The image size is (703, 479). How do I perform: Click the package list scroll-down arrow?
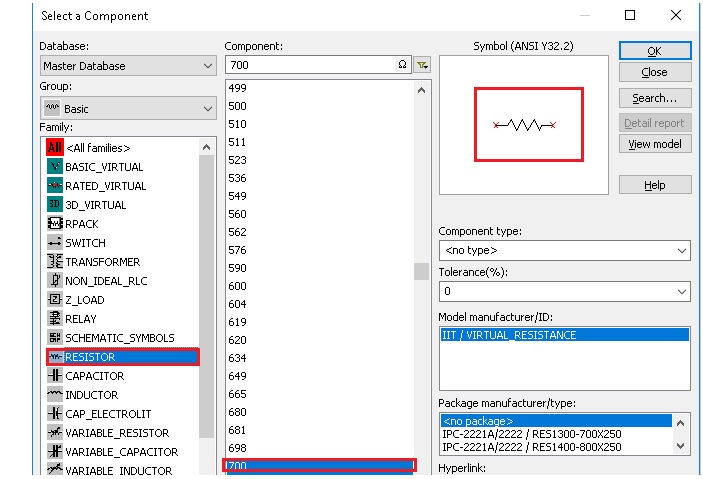(x=681, y=446)
